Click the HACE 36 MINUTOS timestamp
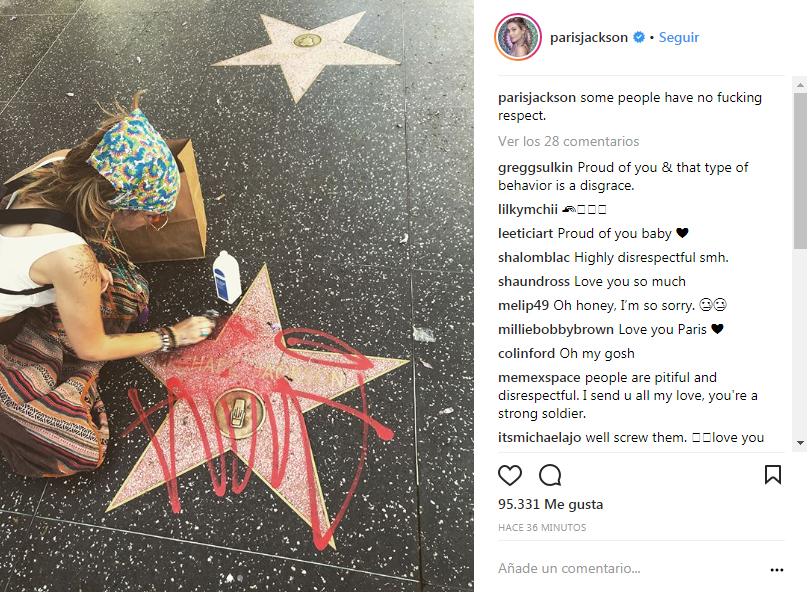The height and width of the screenshot is (592, 807). tap(542, 527)
